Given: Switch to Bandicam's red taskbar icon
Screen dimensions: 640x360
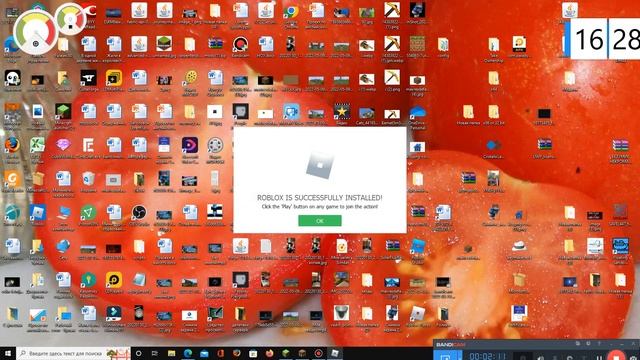Looking at the screenshot, I should click(318, 353).
